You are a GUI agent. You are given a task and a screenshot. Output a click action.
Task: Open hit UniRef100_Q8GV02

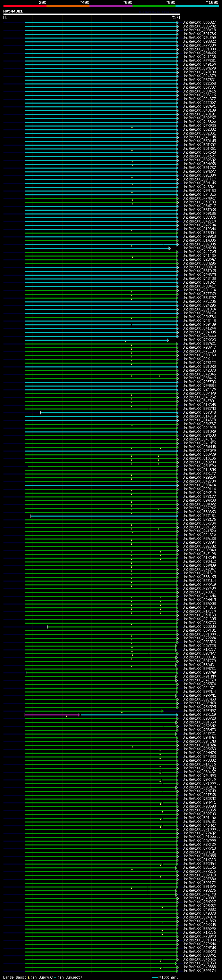199,27
